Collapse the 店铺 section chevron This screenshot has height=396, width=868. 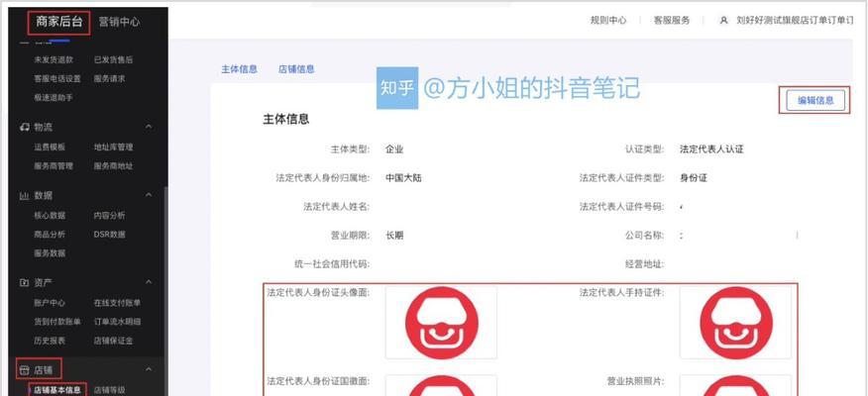pyautogui.click(x=149, y=370)
